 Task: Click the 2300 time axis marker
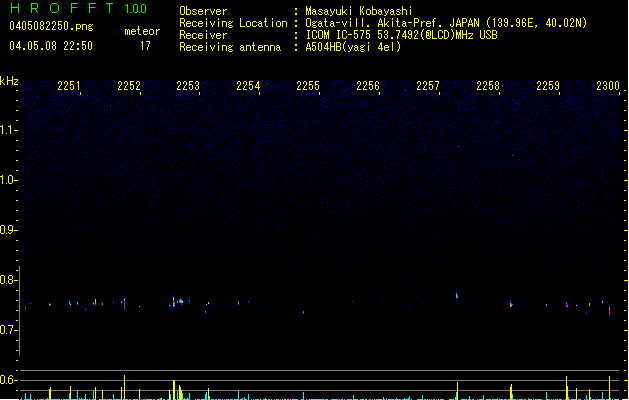608,86
